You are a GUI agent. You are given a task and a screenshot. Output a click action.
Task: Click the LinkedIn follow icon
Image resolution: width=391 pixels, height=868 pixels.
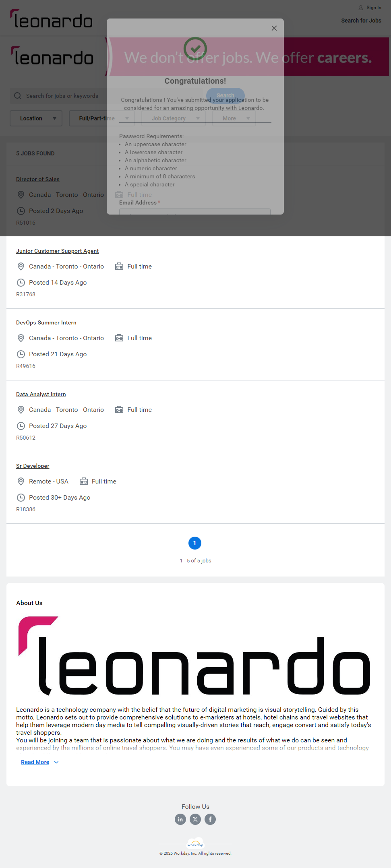coord(180,819)
